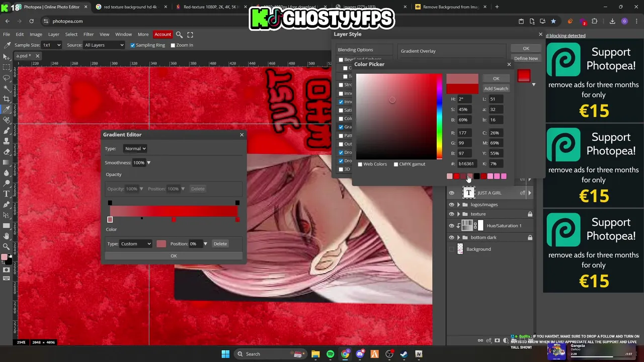The height and width of the screenshot is (362, 644).
Task: Open the File menu
Action: coord(7,35)
